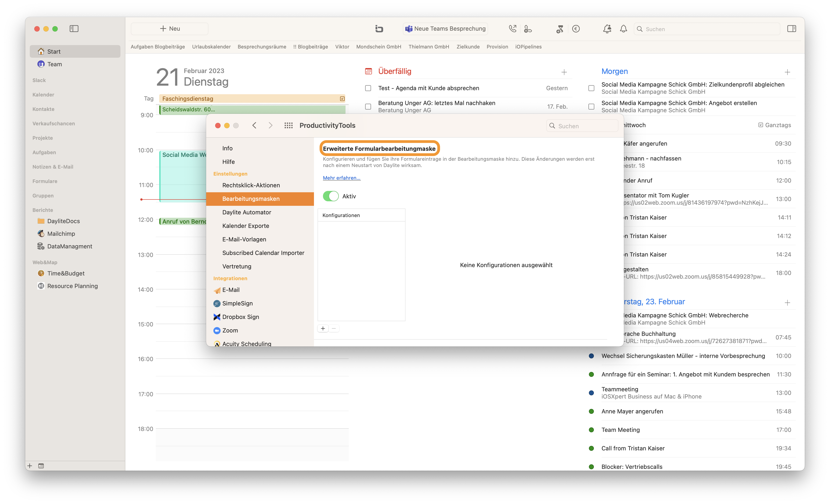This screenshot has height=504, width=830.
Task: Expand the Kontakte sidebar section
Action: [43, 109]
